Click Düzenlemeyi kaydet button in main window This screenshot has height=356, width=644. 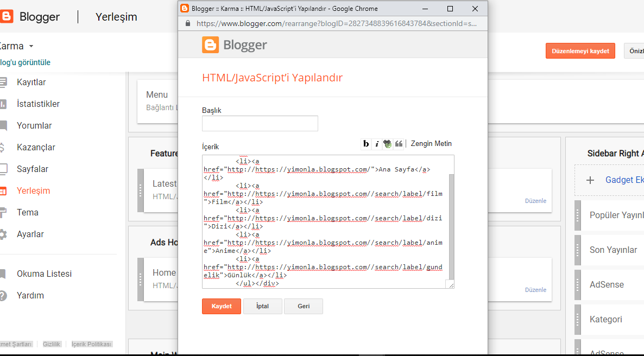pyautogui.click(x=580, y=51)
